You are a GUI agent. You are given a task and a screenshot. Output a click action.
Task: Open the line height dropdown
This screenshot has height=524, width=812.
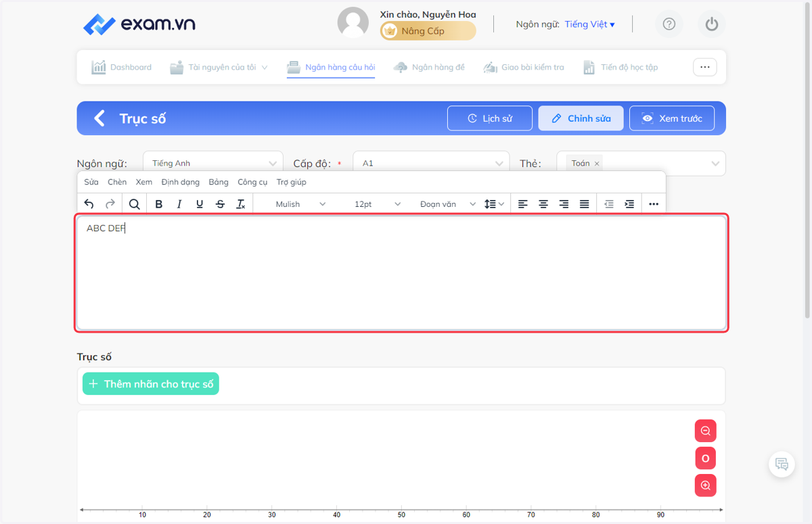click(x=494, y=204)
